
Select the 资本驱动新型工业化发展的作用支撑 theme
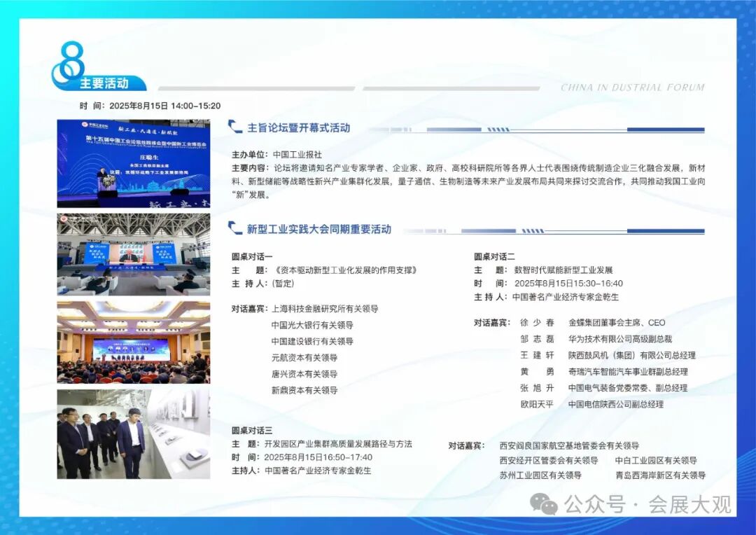[x=344, y=270]
